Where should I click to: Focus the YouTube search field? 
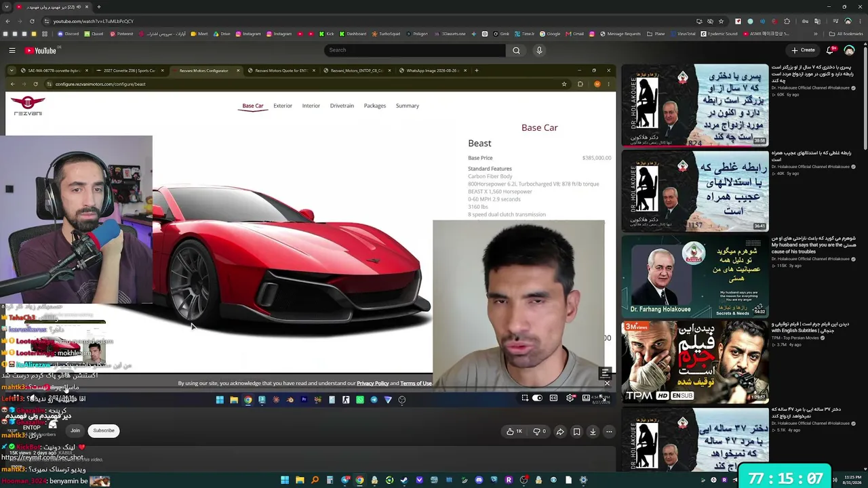tap(414, 50)
